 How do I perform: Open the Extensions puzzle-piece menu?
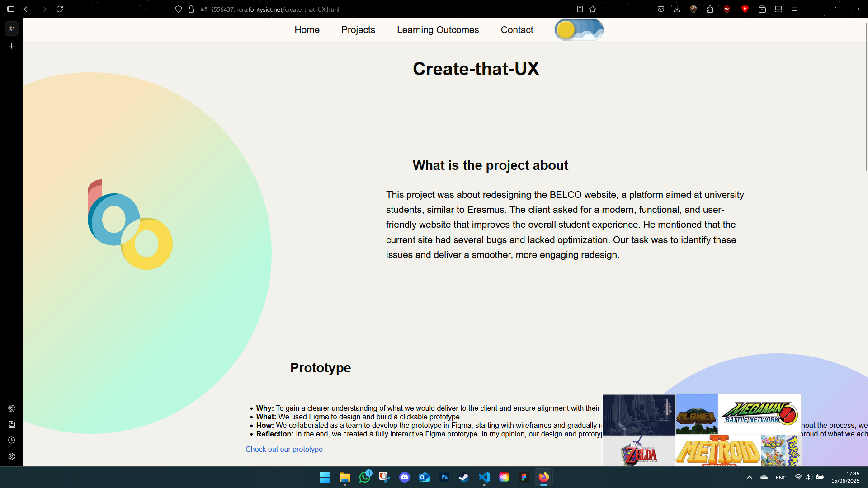pyautogui.click(x=710, y=9)
